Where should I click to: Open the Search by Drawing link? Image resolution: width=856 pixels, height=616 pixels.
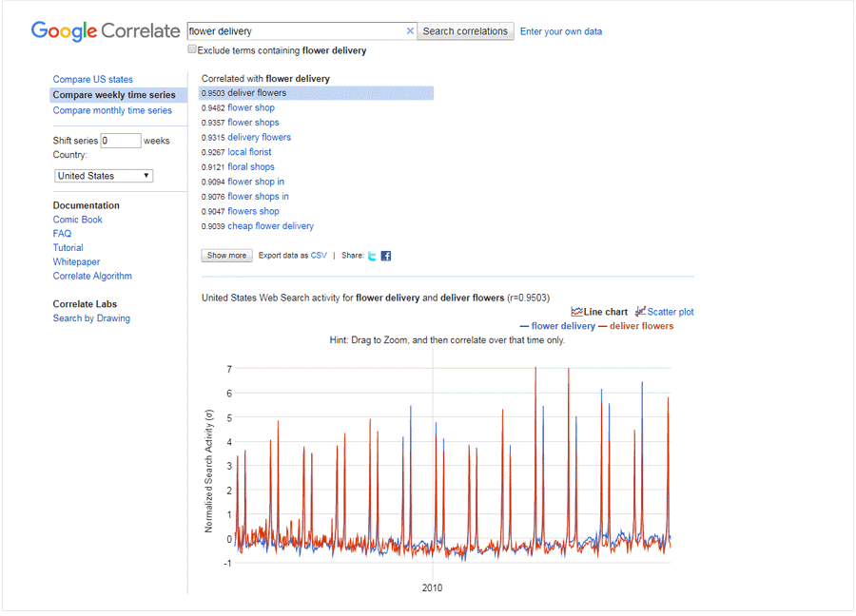tap(91, 318)
